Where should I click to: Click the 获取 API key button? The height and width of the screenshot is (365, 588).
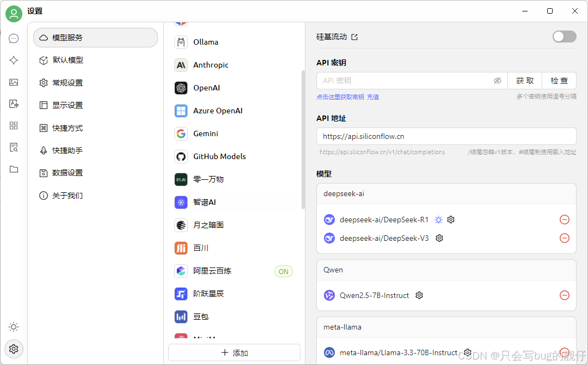525,81
